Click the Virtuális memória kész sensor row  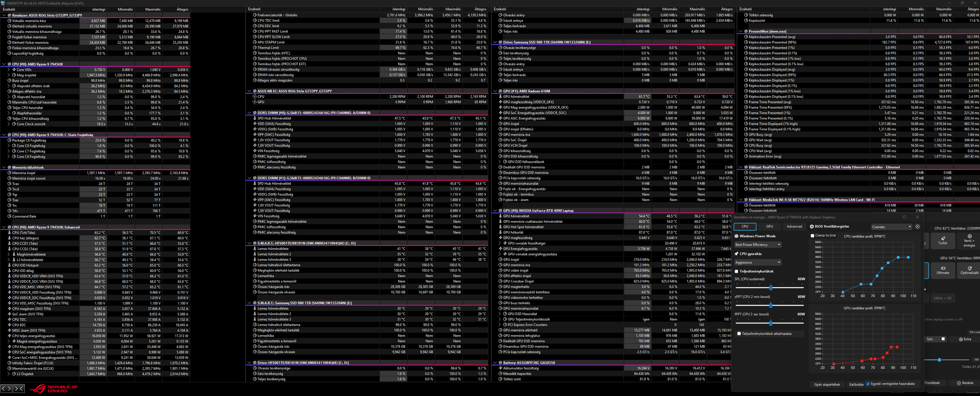(95, 21)
